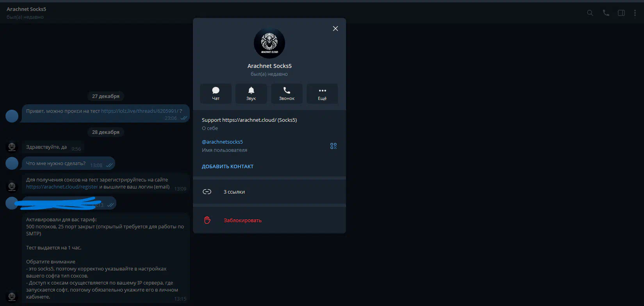Click the 'Обратите внимание' line in message

pos(51,262)
